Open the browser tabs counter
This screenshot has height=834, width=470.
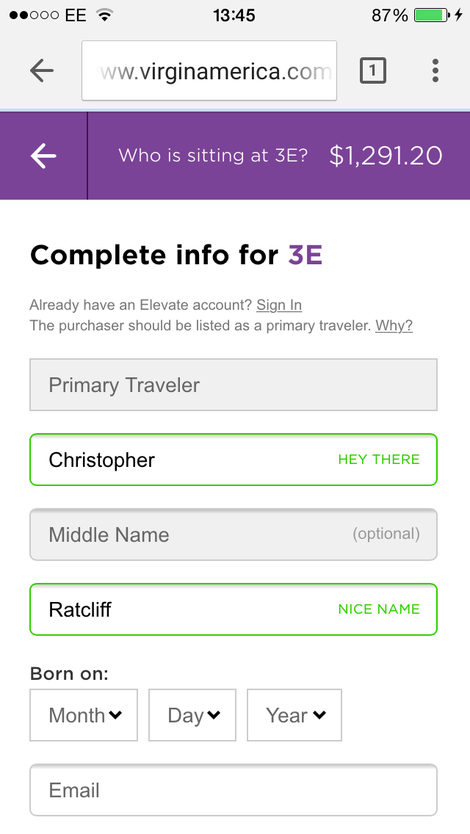tap(373, 70)
